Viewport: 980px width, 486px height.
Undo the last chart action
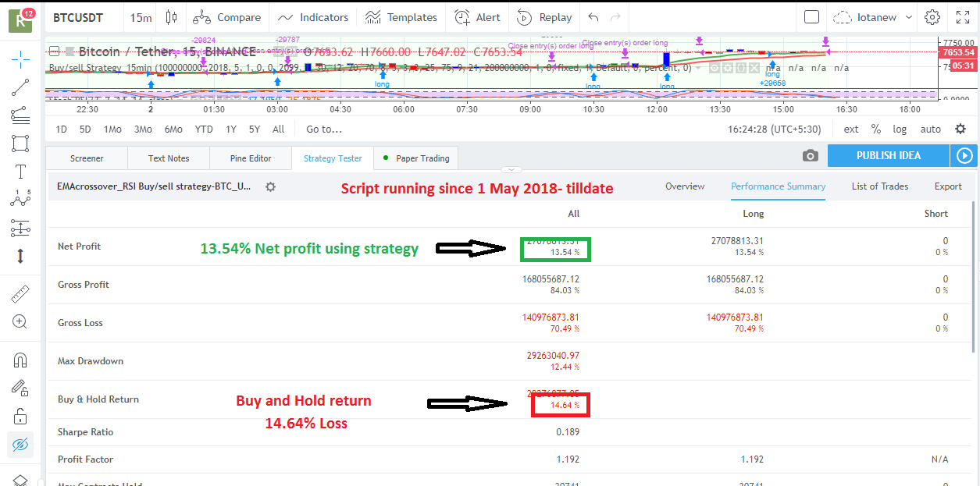pyautogui.click(x=594, y=17)
